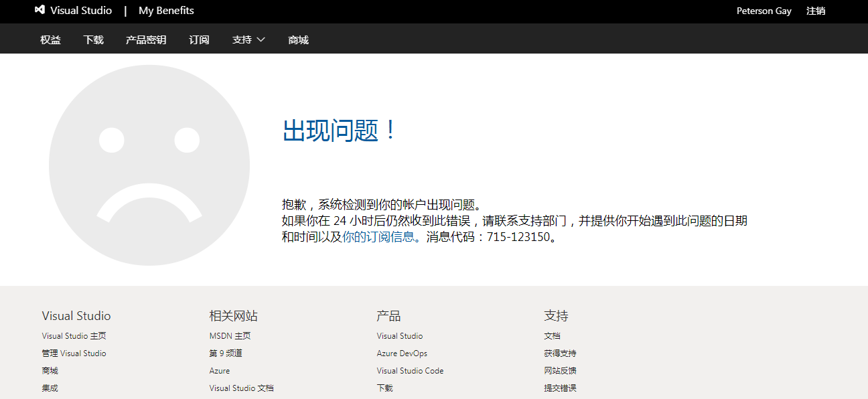
Task: Follow the 你的订阅信息 link
Action: click(x=378, y=236)
